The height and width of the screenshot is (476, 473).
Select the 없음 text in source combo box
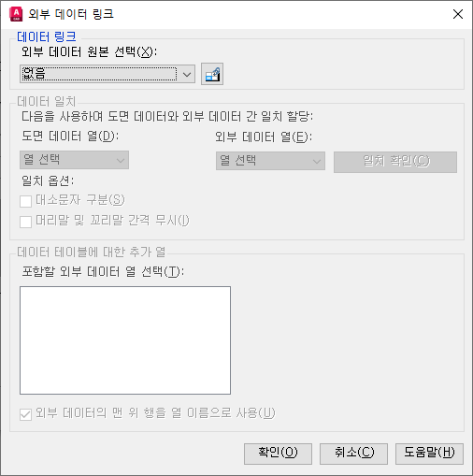34,74
